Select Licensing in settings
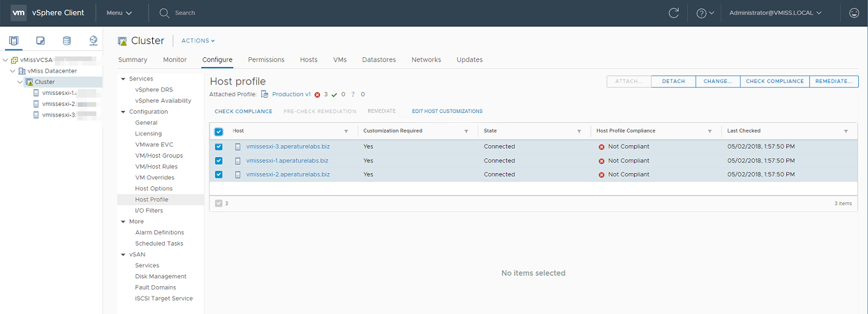Viewport: 868px width, 314px height. point(148,134)
